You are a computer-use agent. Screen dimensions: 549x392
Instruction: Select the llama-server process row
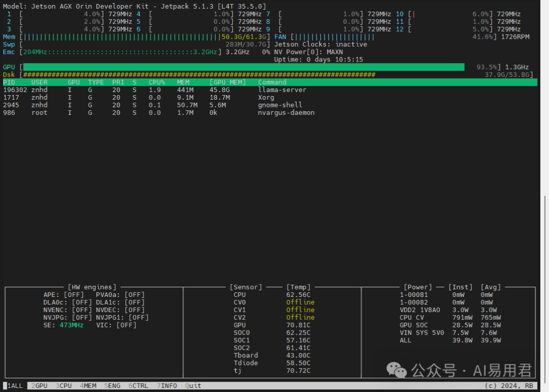pyautogui.click(x=282, y=90)
